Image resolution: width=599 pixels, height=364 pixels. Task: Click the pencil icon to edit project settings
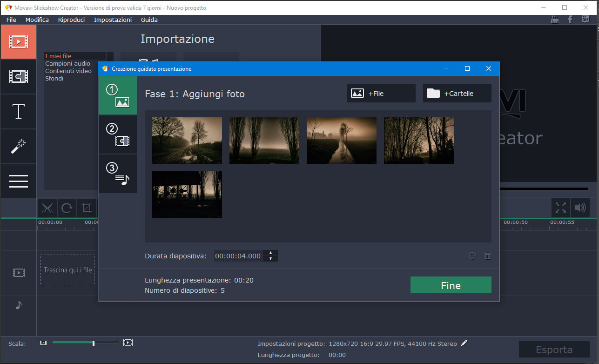[464, 344]
